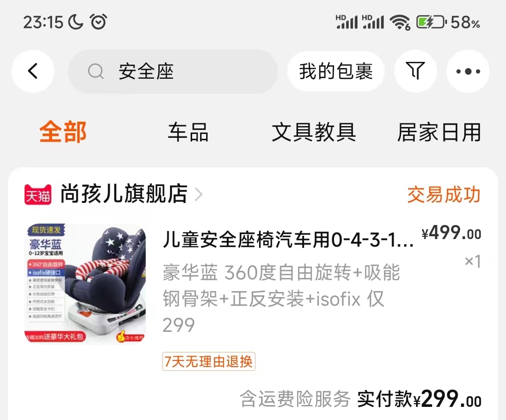506x420 pixels.
Task: Open the 居家日用 tab
Action: [x=439, y=132]
